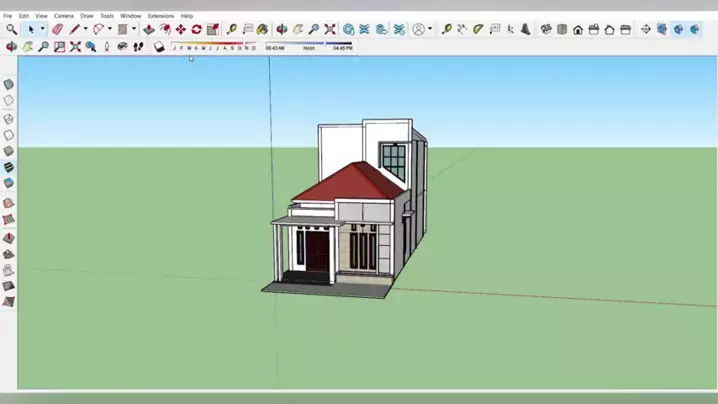Switch to Front view house icon
The height and width of the screenshot is (404, 718).
[x=578, y=30]
